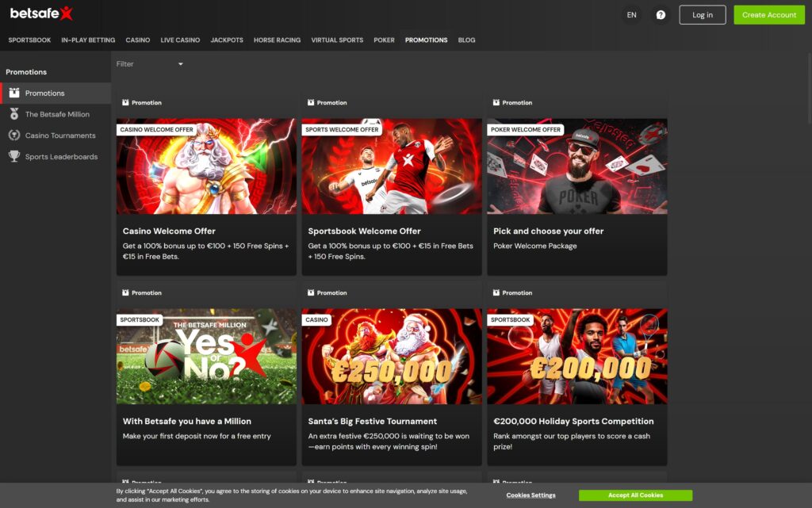The image size is (812, 508).
Task: Click Santa's Big Festive Tournament image
Action: [x=391, y=357]
